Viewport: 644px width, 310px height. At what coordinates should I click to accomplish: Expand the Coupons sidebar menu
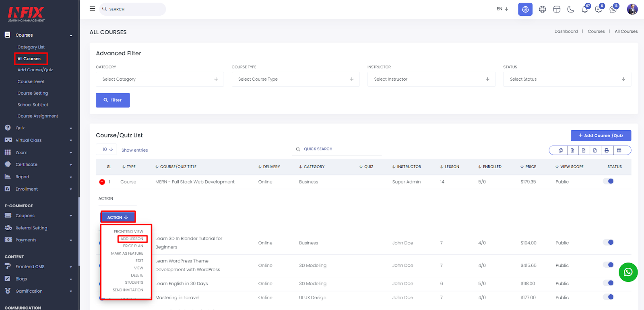39,216
